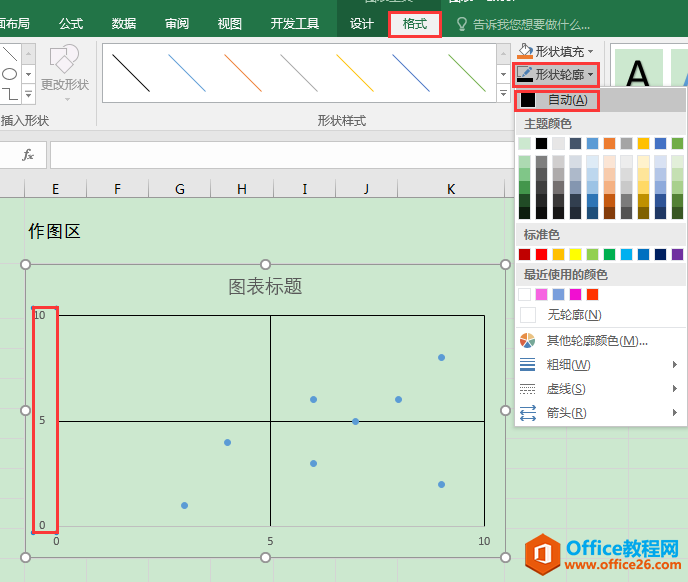
Task: Open the 数据 Data tab
Action: click(x=124, y=24)
